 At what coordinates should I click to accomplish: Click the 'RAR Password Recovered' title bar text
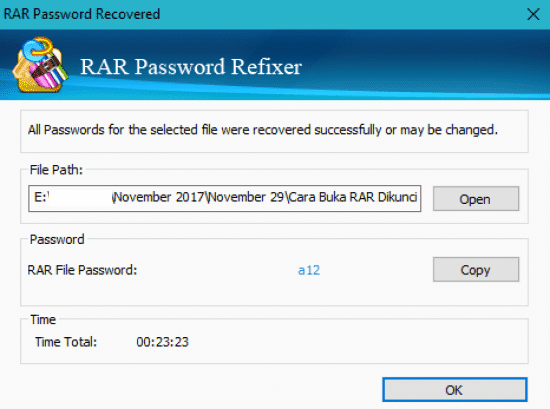click(82, 14)
